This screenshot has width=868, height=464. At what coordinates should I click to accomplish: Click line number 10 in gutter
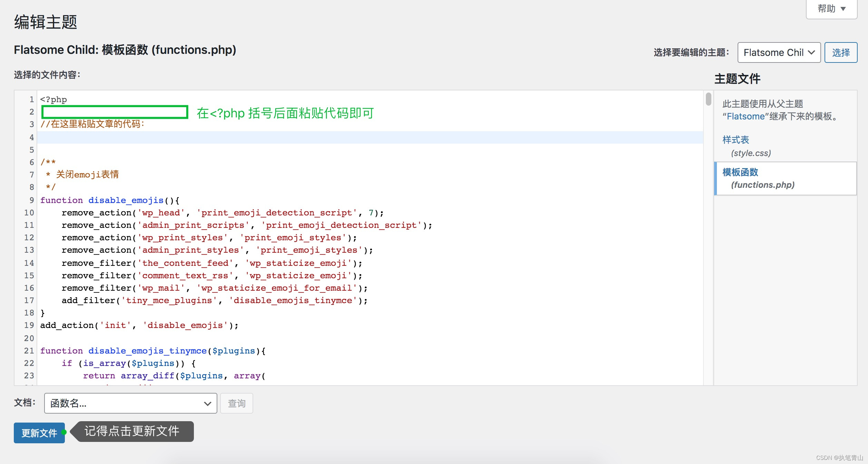coord(29,213)
